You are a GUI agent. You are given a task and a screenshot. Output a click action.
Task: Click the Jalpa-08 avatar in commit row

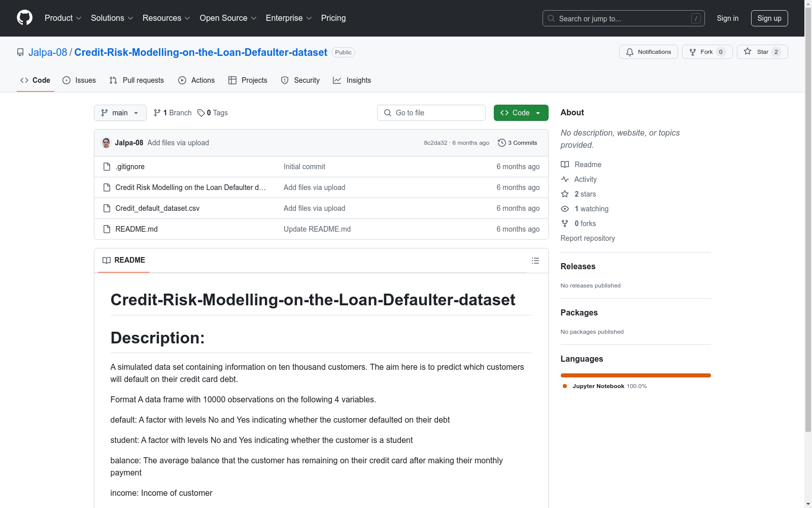click(106, 143)
